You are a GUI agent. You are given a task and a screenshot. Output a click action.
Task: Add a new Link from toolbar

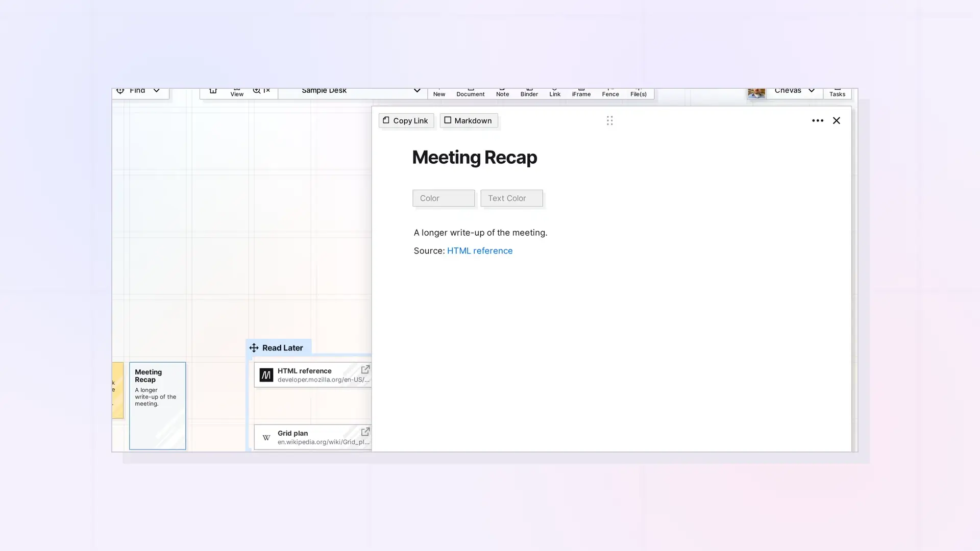[x=555, y=93]
